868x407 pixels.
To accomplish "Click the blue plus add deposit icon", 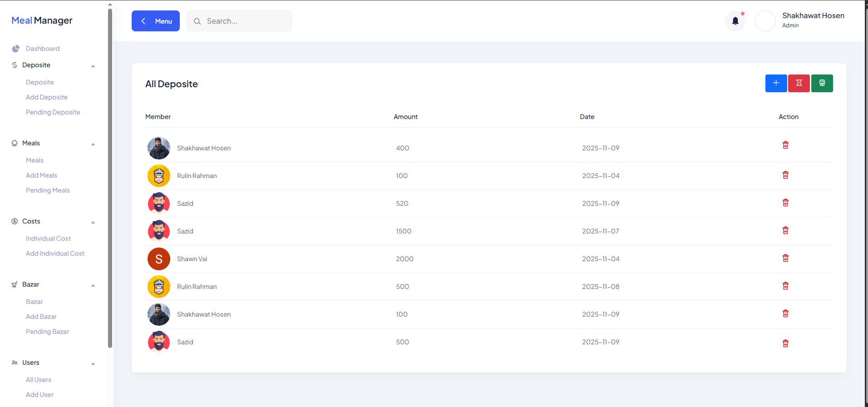I will click(776, 83).
